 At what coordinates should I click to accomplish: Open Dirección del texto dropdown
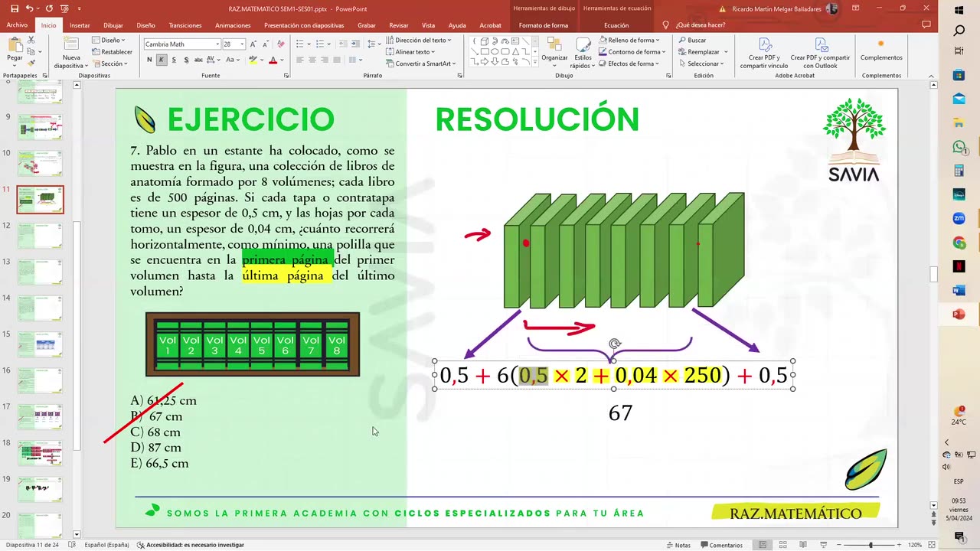[419, 40]
